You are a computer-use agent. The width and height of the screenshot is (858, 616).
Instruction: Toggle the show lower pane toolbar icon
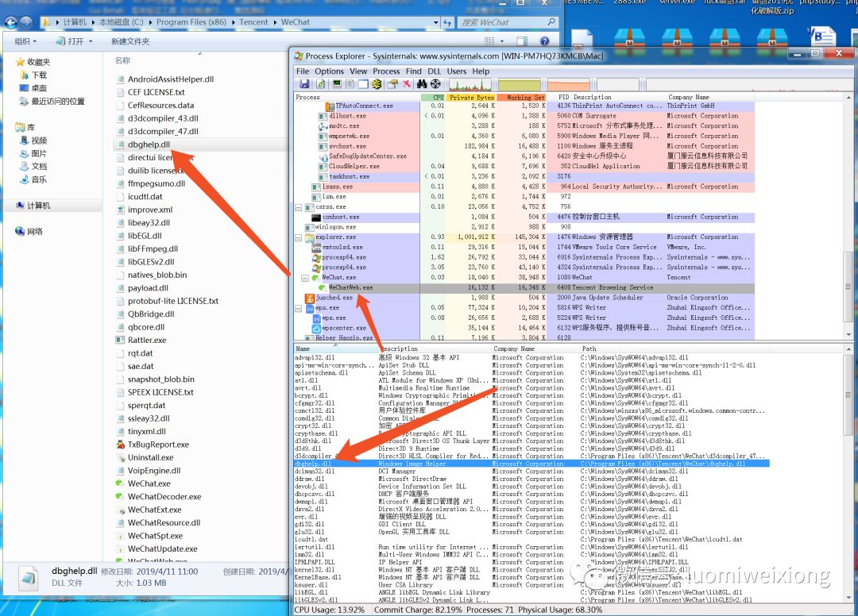click(x=364, y=84)
